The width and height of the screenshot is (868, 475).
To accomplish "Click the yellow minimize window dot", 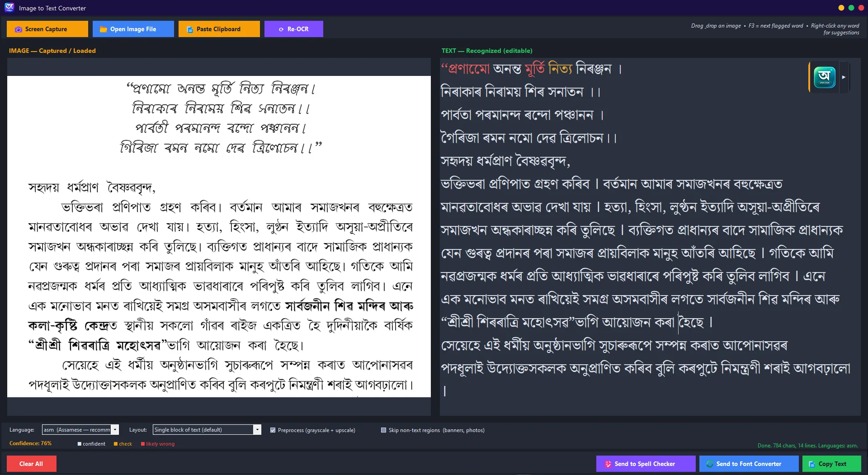I will point(841,8).
